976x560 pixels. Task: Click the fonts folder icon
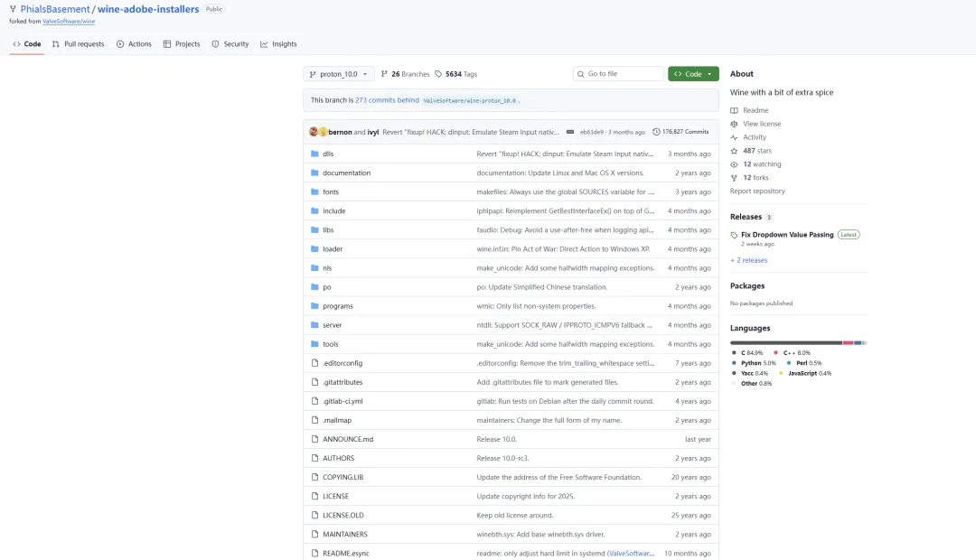[314, 191]
